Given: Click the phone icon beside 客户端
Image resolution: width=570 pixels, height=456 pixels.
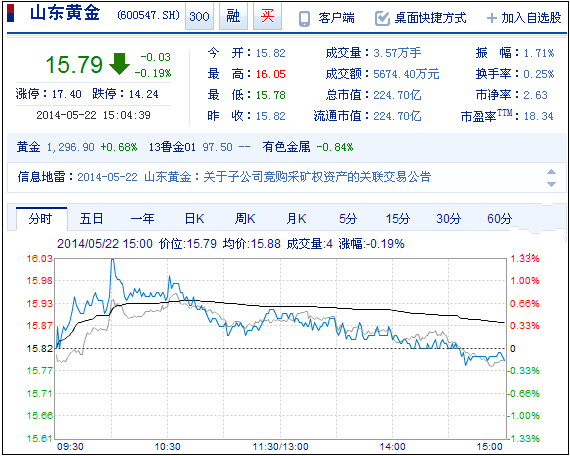Looking at the screenshot, I should pyautogui.click(x=304, y=18).
